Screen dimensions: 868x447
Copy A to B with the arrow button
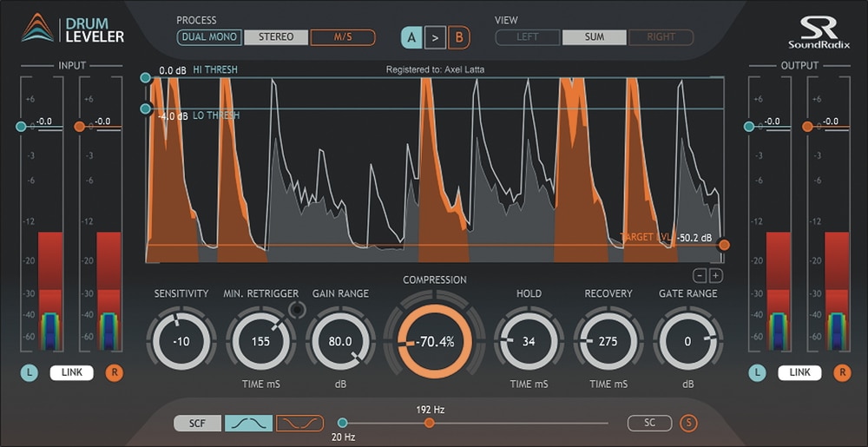click(x=435, y=38)
